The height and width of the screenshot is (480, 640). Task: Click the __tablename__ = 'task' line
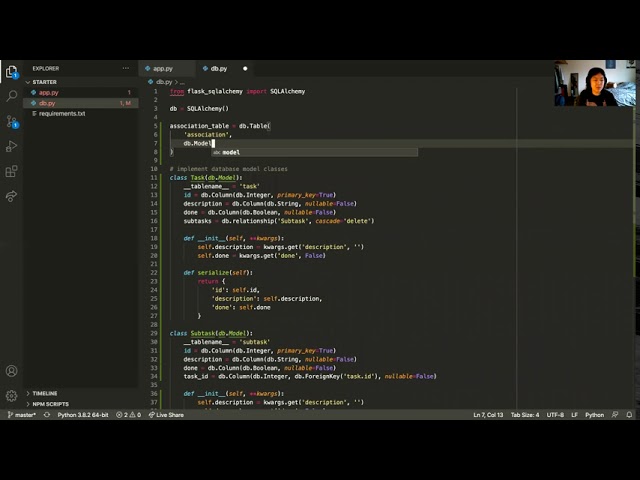coord(221,186)
